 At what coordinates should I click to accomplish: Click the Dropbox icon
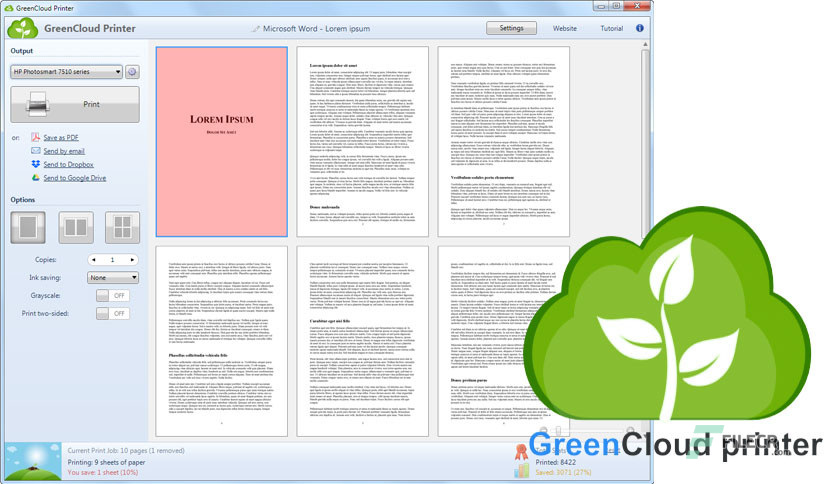click(x=36, y=164)
